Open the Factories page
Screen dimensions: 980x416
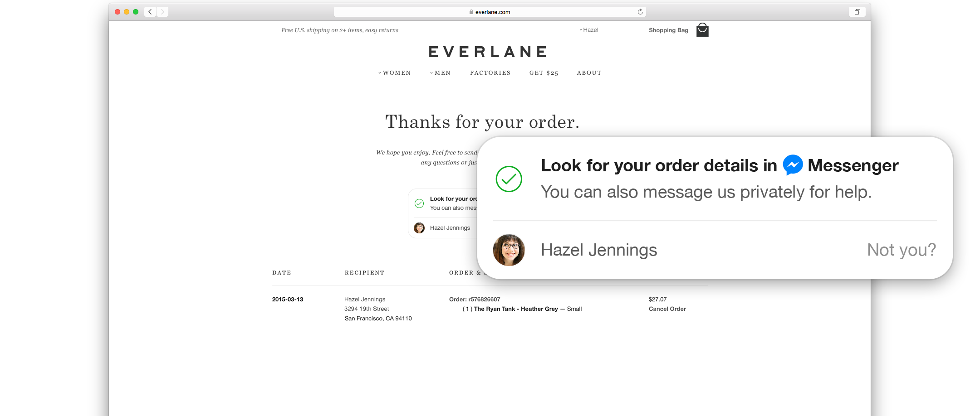tap(490, 73)
